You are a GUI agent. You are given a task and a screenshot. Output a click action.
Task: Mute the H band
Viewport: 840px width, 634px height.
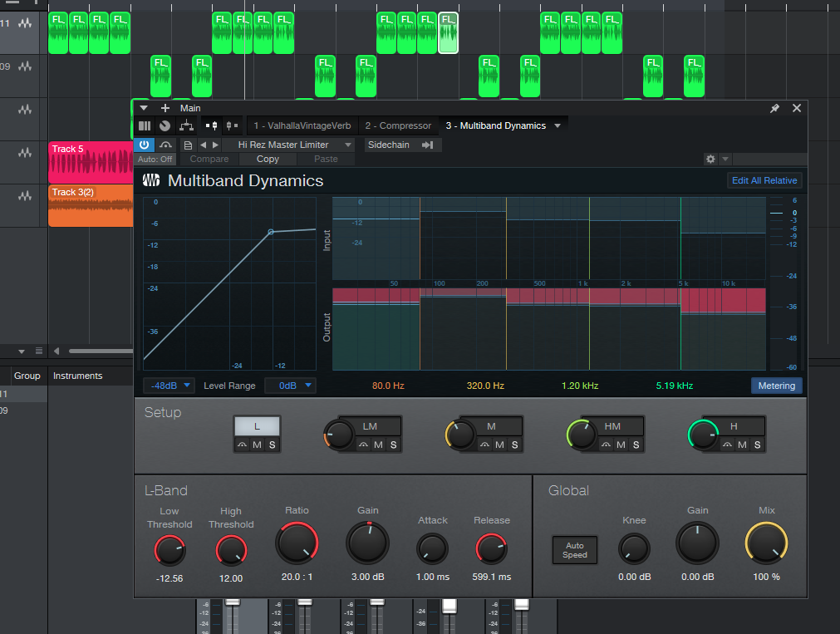click(742, 445)
